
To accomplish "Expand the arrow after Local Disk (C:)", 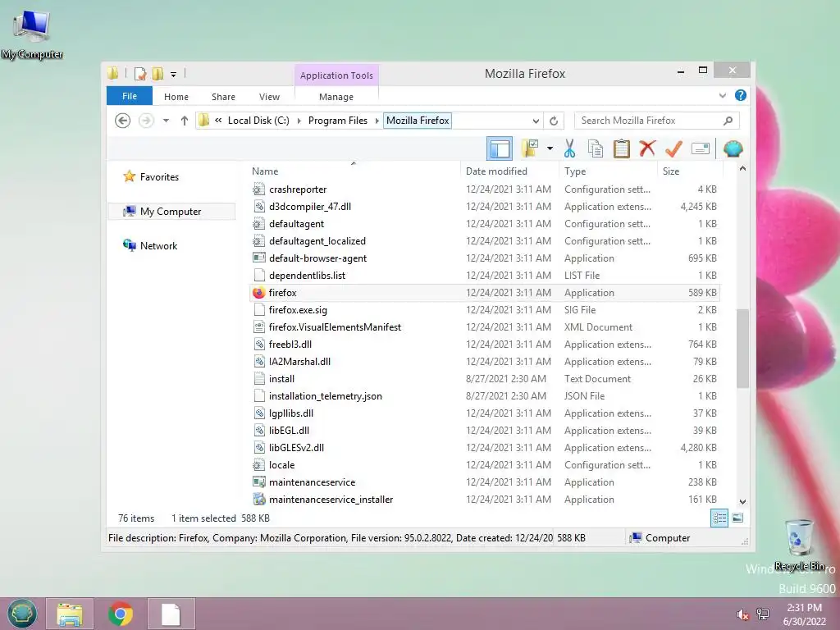I will [299, 121].
